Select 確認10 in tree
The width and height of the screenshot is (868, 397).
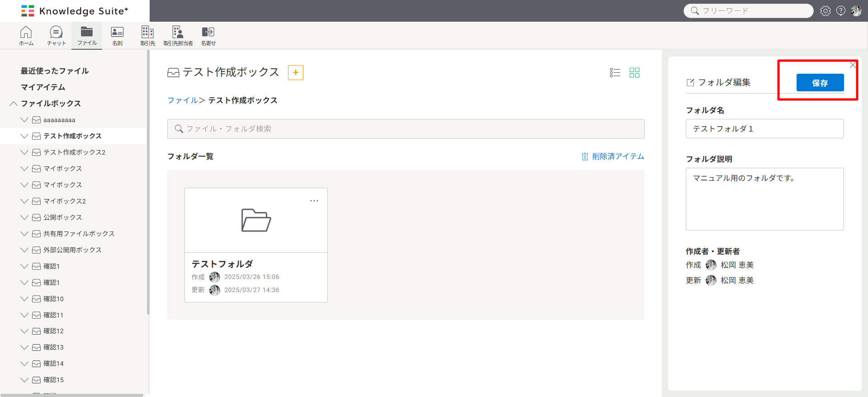[x=53, y=299]
